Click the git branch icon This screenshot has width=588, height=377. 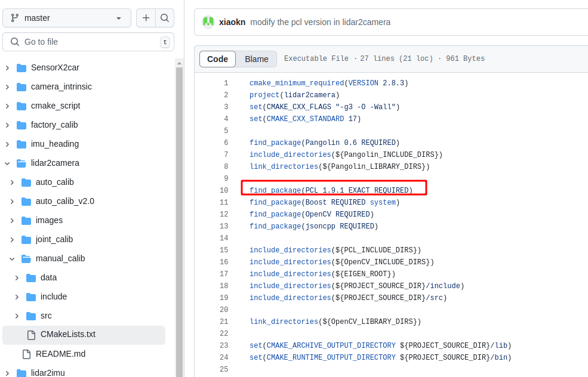tap(14, 18)
